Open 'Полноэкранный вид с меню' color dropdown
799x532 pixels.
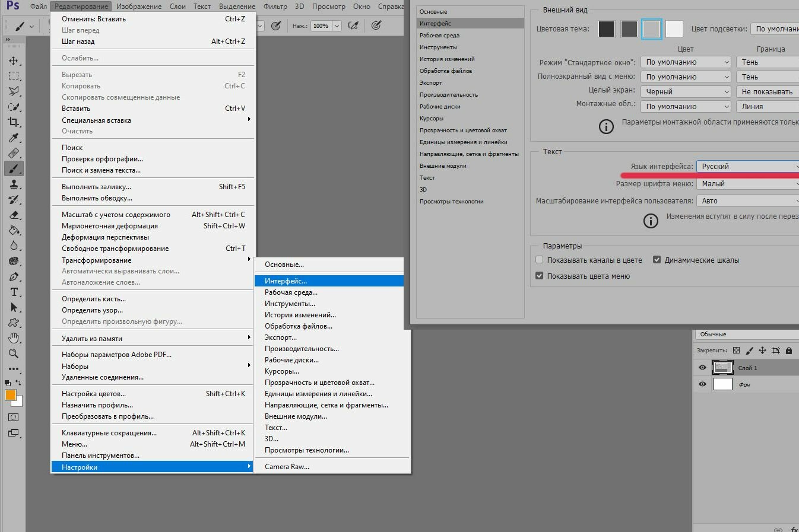(x=686, y=77)
